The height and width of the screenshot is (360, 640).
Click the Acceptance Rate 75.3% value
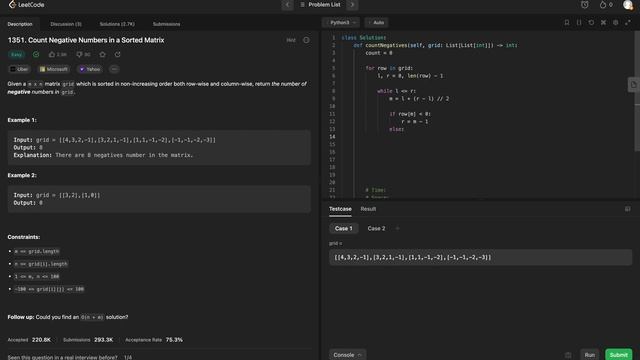click(x=174, y=340)
